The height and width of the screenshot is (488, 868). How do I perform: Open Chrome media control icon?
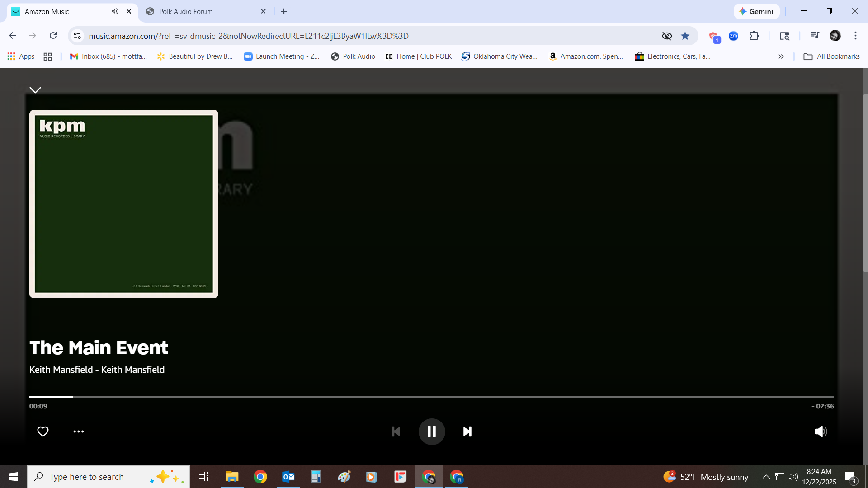pyautogui.click(x=815, y=36)
